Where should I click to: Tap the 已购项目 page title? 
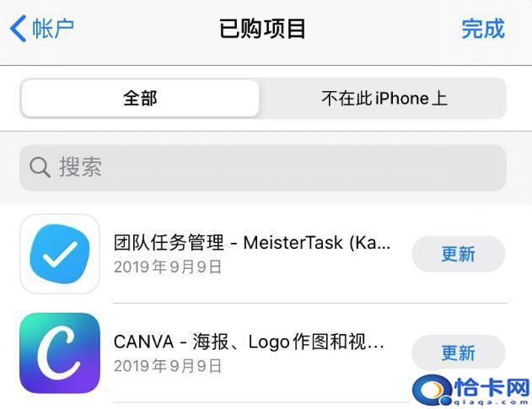262,29
